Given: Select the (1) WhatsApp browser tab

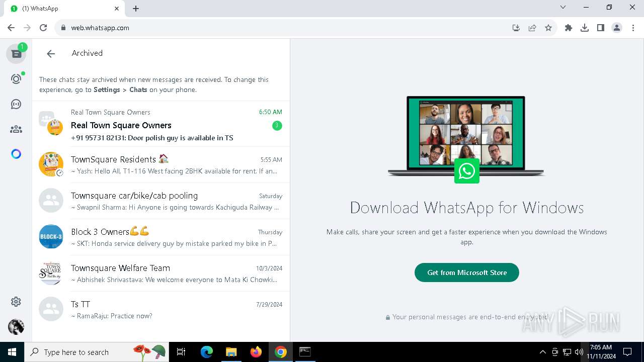Looking at the screenshot, I should [63, 9].
